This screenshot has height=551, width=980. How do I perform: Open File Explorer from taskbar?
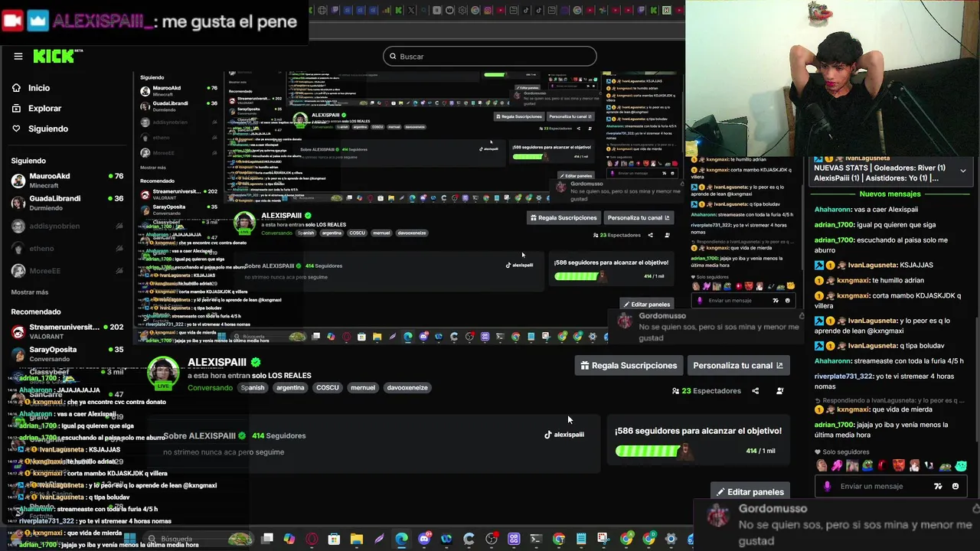coord(356,539)
